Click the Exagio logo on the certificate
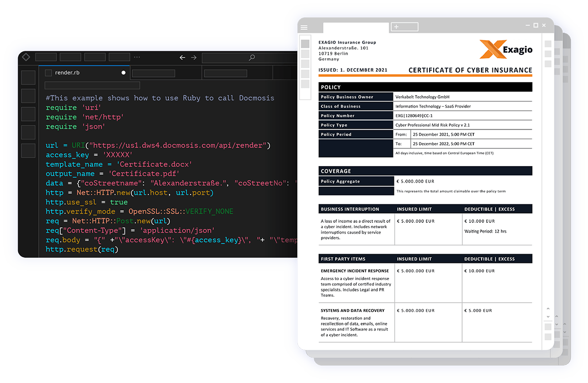This screenshot has width=588, height=383. coord(506,49)
